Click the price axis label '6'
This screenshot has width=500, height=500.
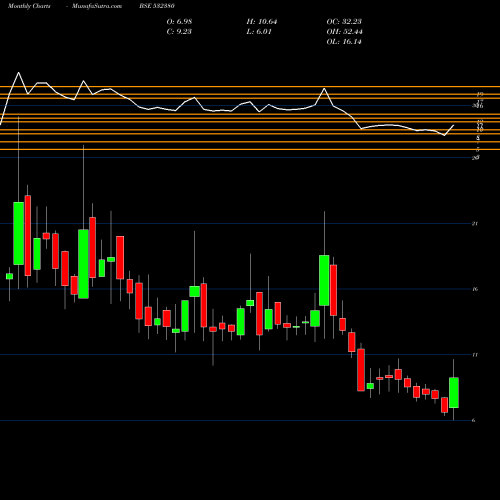[x=473, y=420]
